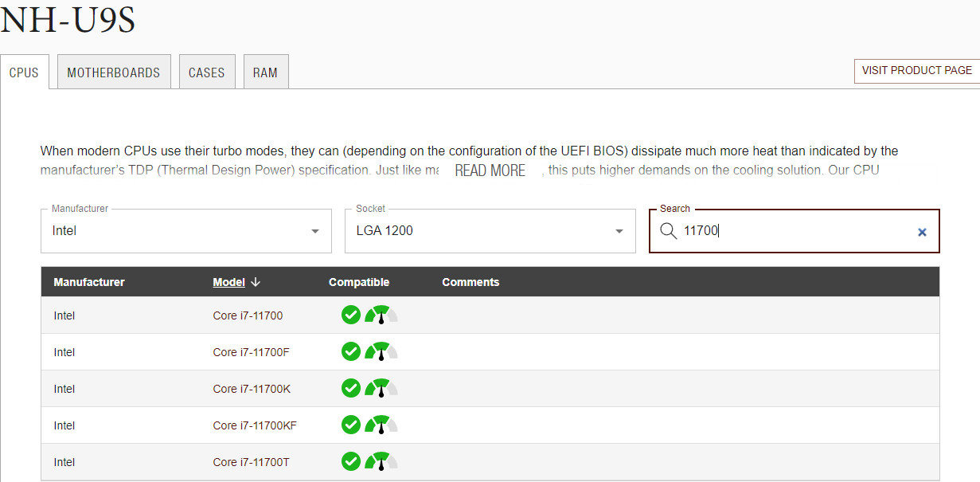Click the magnifying glass search icon
980x482 pixels.
pos(668,231)
